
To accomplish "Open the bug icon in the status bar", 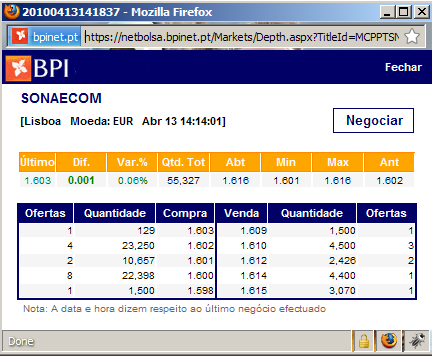I will tap(417, 341).
